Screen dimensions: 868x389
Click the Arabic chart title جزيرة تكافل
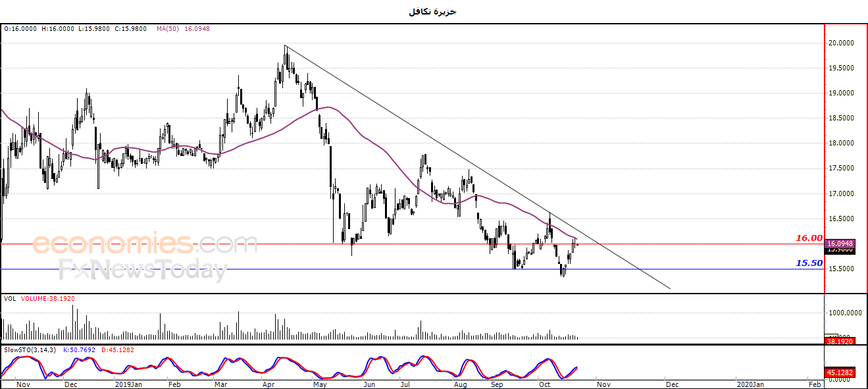coord(432,12)
